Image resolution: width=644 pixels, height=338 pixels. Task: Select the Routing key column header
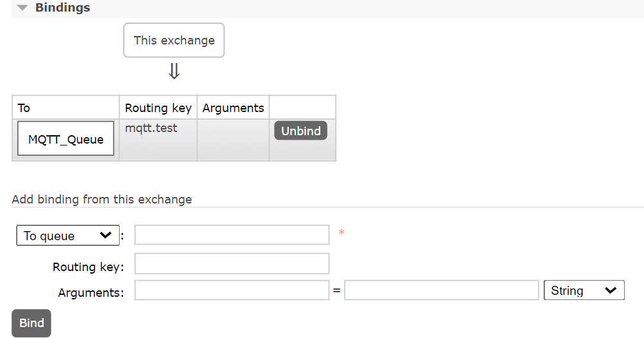click(x=158, y=108)
